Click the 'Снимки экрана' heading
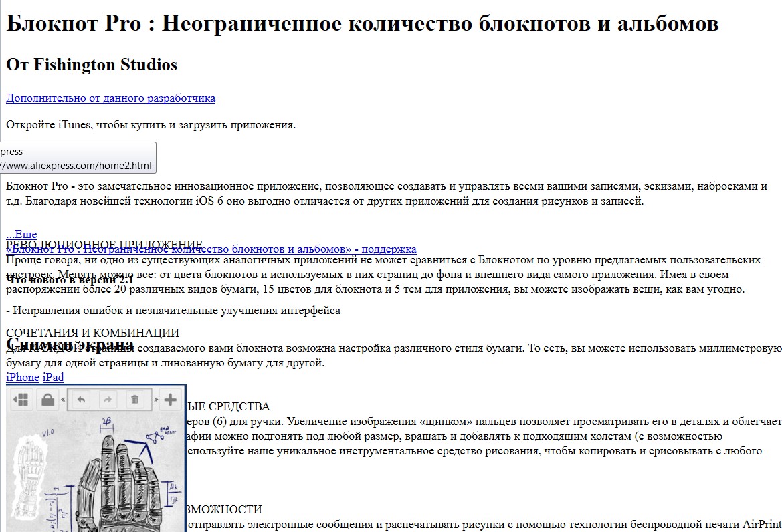The image size is (782, 532). (70, 344)
